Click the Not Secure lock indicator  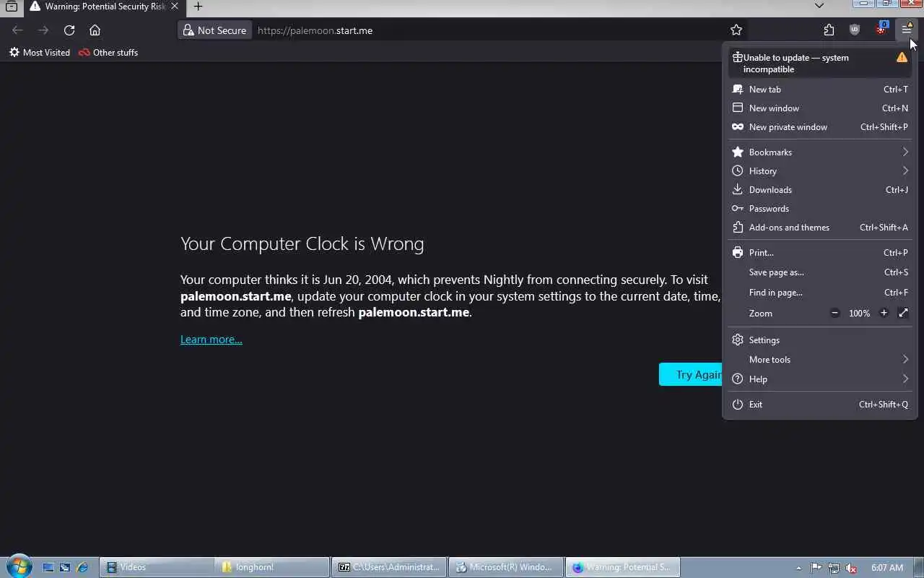pos(214,30)
